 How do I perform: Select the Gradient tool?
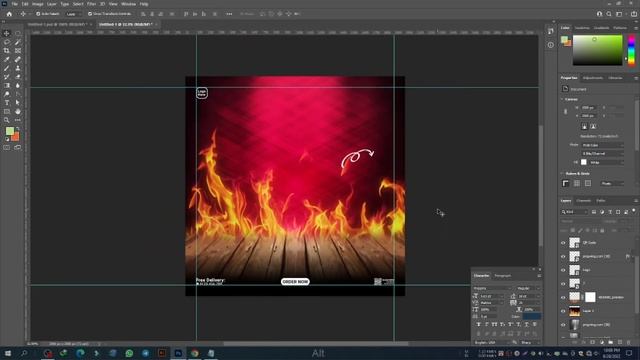(x=7, y=85)
